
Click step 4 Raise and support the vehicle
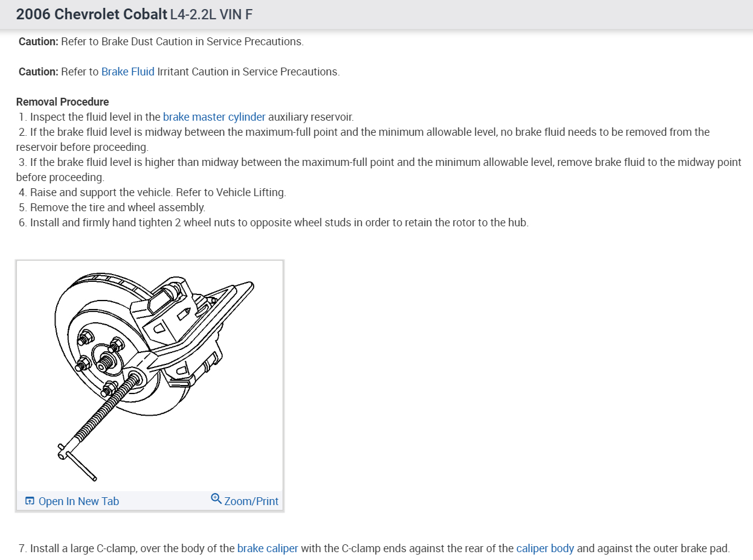(152, 192)
